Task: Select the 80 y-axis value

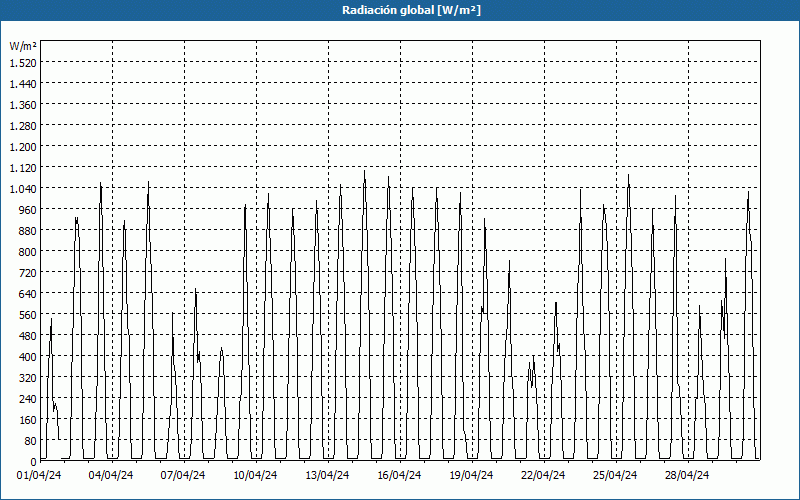Action: tap(31, 441)
